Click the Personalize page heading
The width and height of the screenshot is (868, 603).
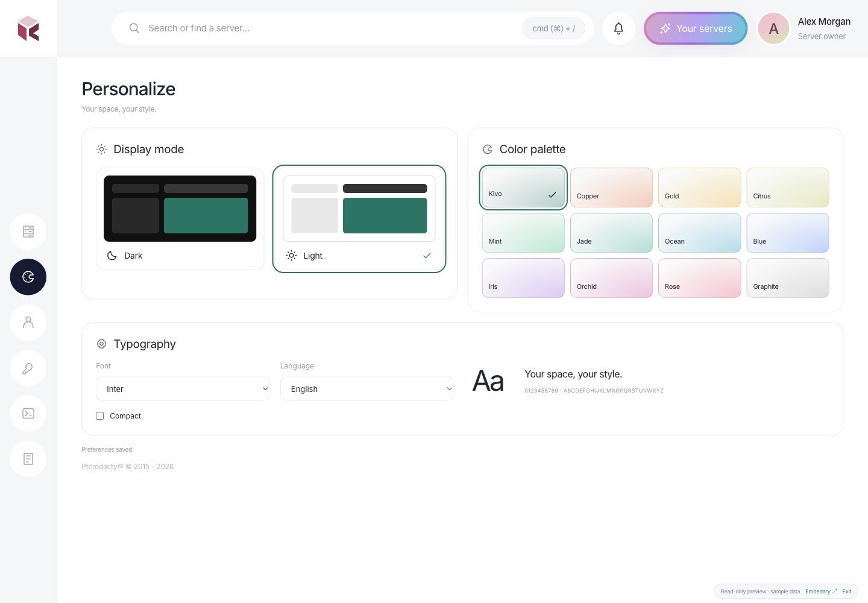(128, 89)
